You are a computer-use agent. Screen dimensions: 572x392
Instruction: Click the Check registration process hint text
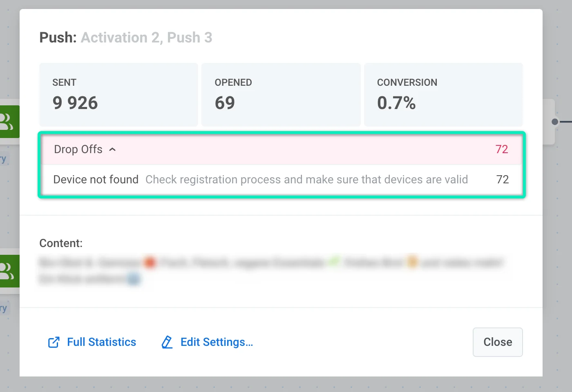click(306, 180)
